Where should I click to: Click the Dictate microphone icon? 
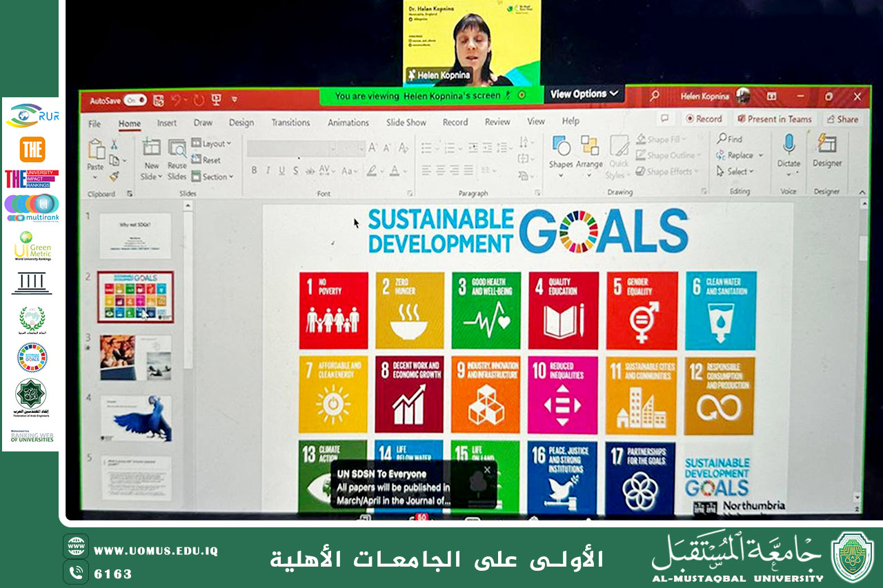tap(788, 145)
